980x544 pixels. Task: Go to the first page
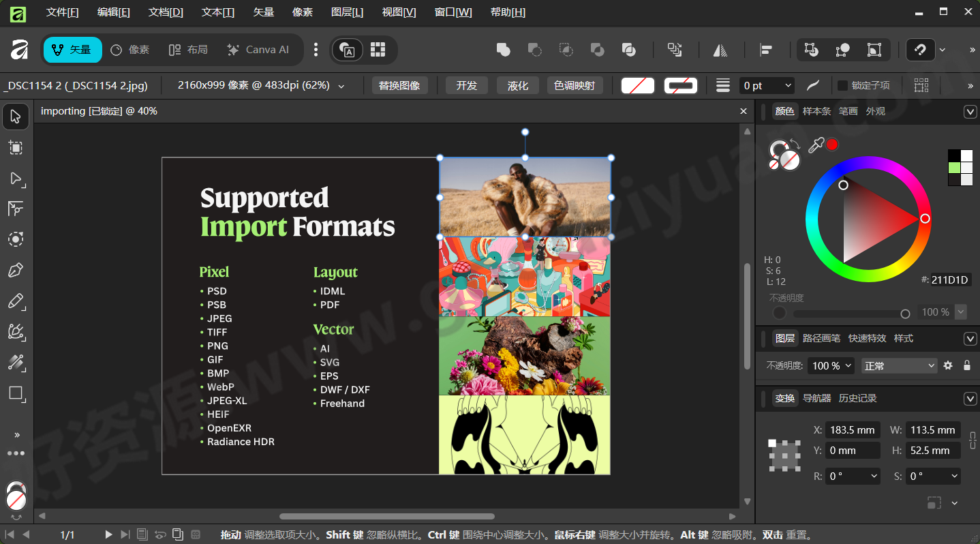(x=10, y=534)
